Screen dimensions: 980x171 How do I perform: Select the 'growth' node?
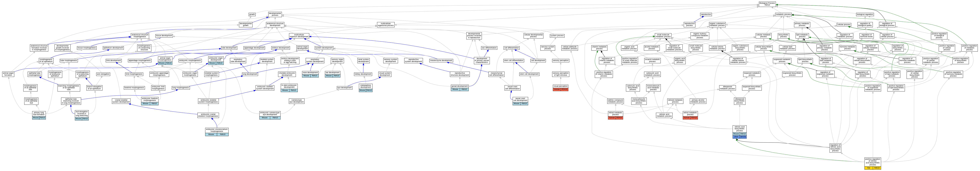pos(252,14)
